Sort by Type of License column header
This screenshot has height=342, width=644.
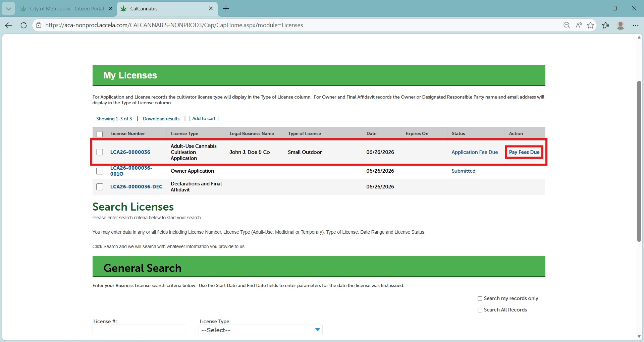pos(304,133)
